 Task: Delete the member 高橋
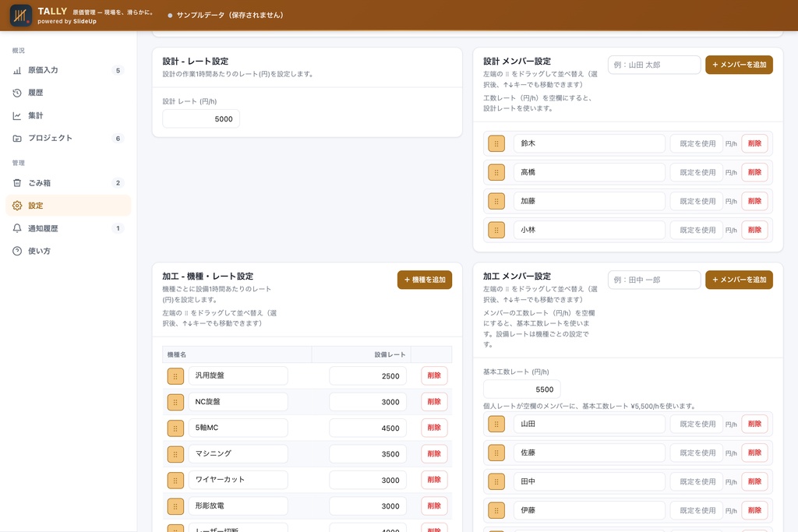click(x=754, y=172)
